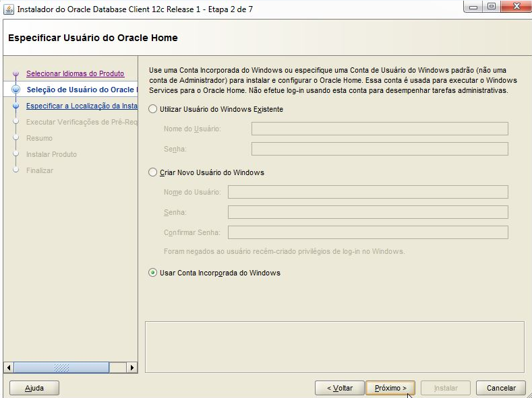Click Nome do Usuário field under new user

(367, 192)
